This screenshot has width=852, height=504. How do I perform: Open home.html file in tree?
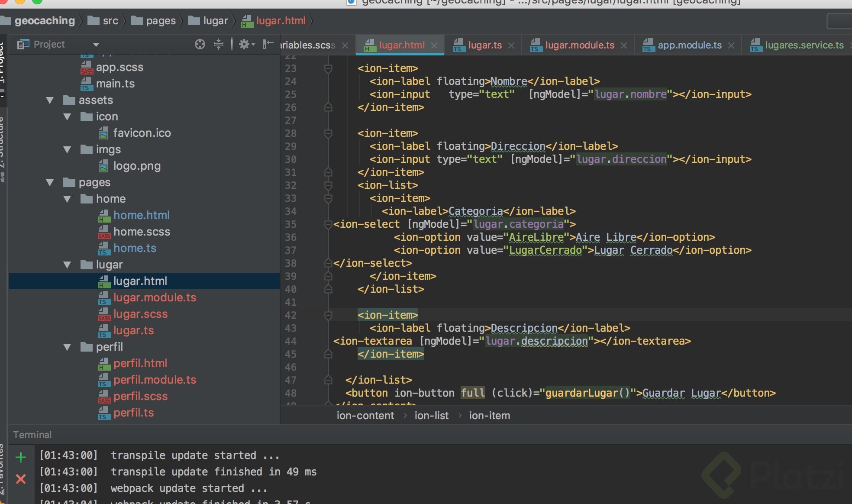141,215
